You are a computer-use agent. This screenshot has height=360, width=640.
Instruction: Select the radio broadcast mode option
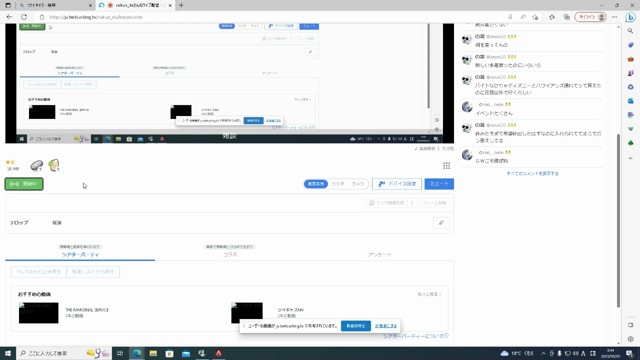338,184
